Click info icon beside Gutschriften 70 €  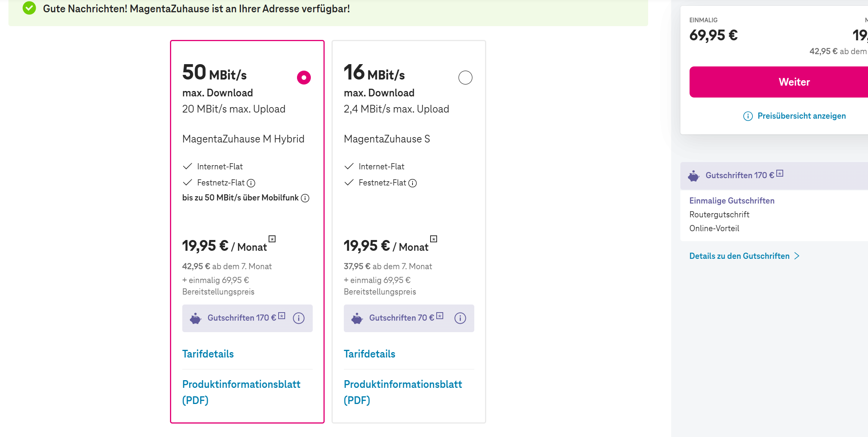[x=460, y=318]
